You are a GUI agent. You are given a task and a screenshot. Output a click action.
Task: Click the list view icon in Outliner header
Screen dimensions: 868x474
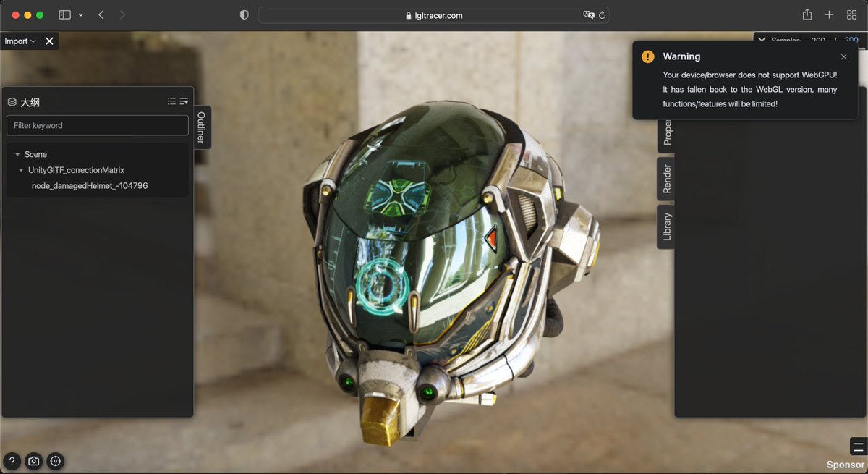[171, 102]
